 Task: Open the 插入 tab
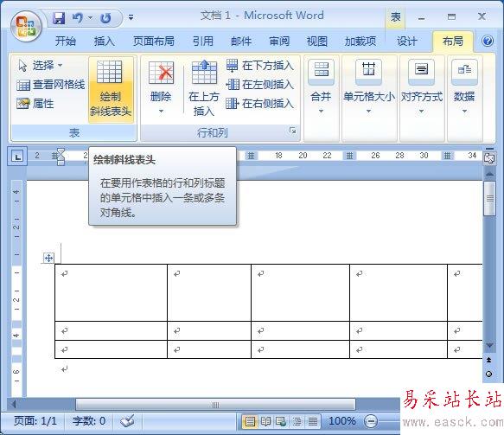[104, 42]
